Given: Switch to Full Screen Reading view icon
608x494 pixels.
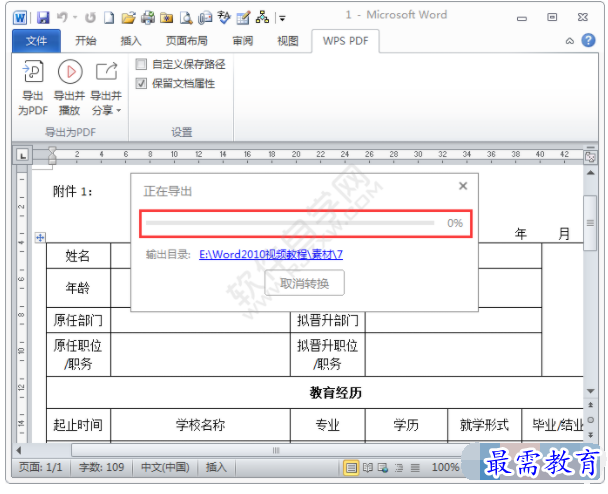Looking at the screenshot, I should [368, 468].
